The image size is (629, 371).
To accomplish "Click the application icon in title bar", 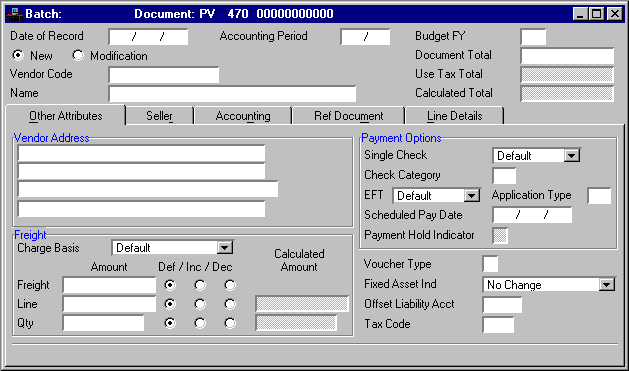I will click(15, 14).
